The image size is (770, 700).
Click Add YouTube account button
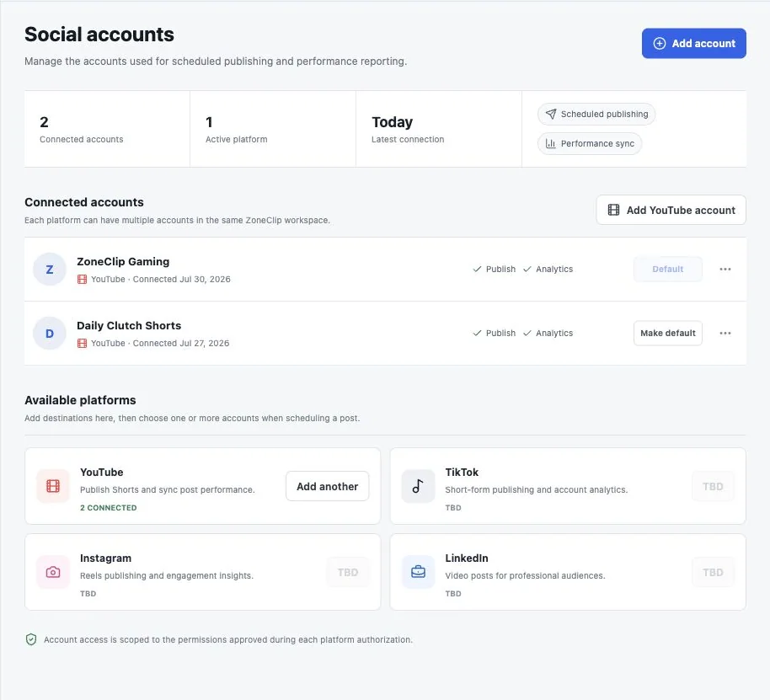click(671, 210)
